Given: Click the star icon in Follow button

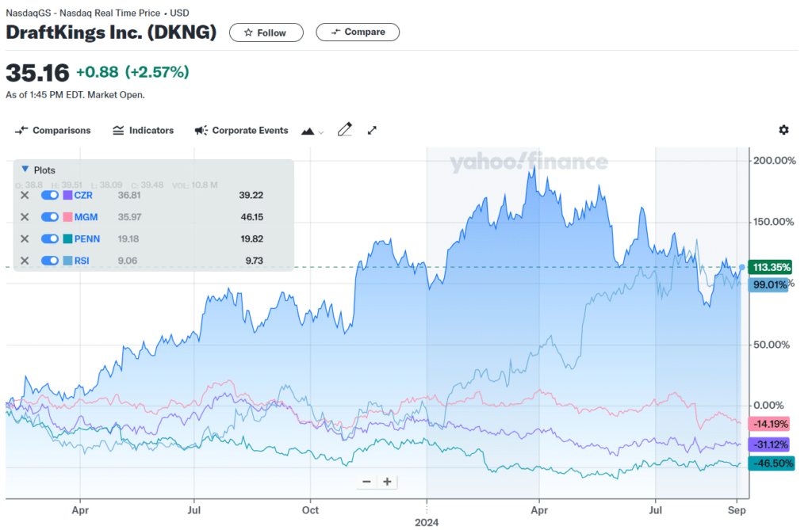Looking at the screenshot, I should [x=248, y=32].
